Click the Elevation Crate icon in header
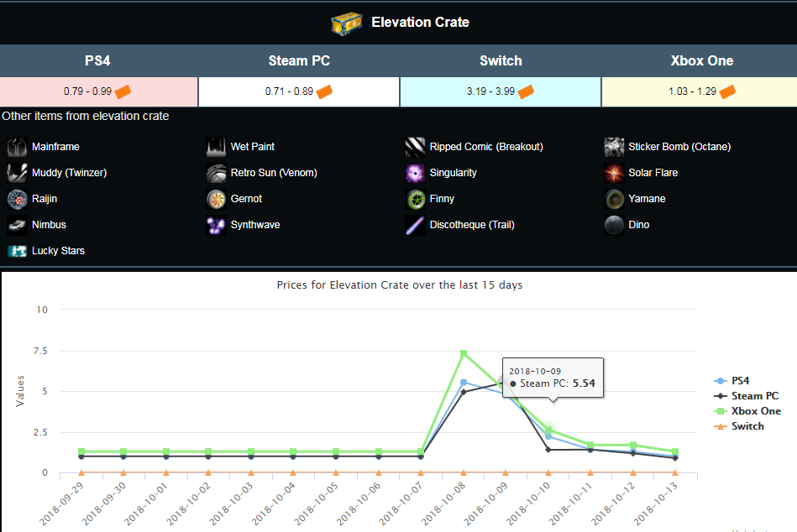The image size is (797, 532). 347,23
